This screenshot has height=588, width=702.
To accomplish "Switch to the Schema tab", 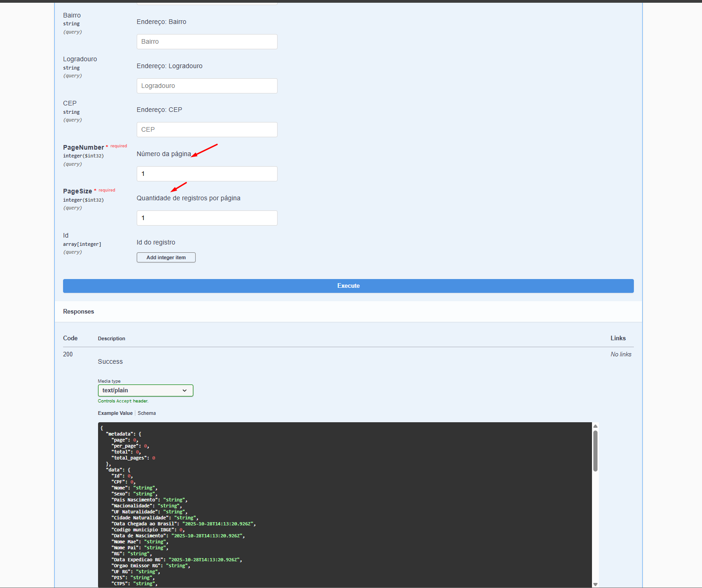I will 147,413.
